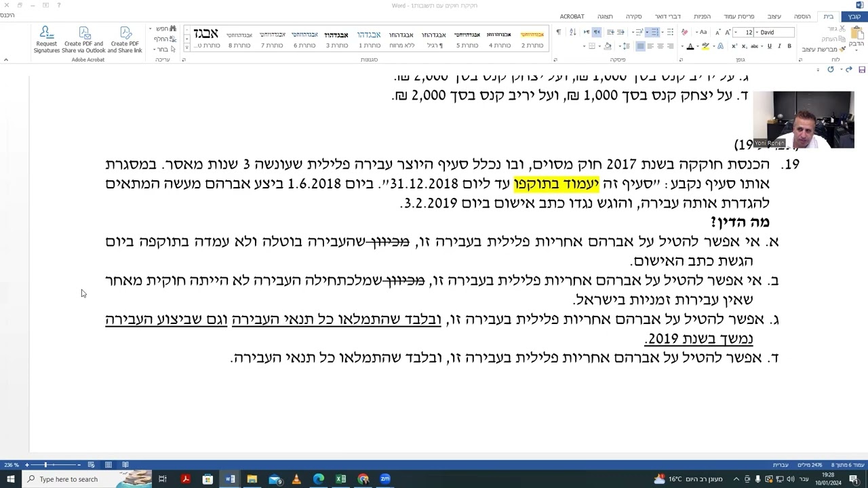Click the Find (חפש) binoculars icon
The image size is (868, 488).
point(172,28)
